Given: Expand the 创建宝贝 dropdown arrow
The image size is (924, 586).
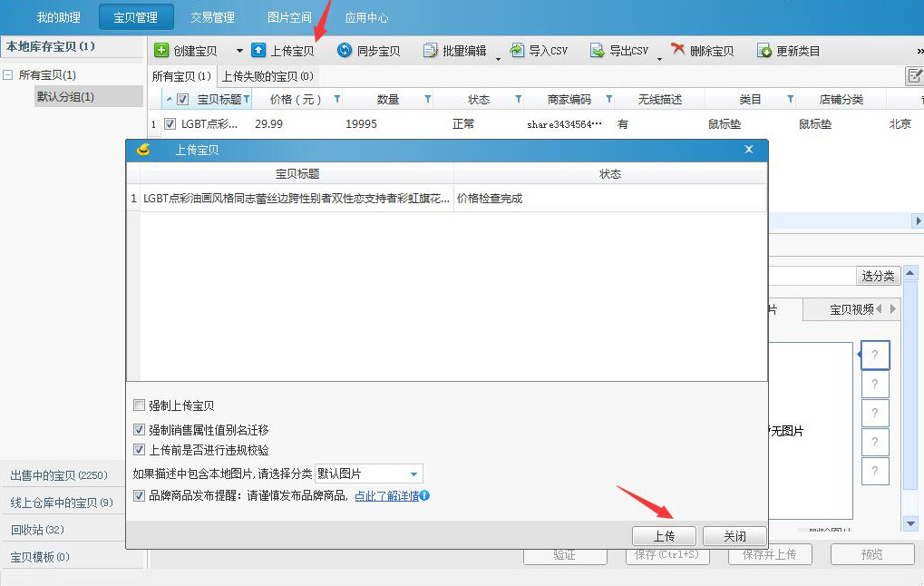Looking at the screenshot, I should [239, 51].
